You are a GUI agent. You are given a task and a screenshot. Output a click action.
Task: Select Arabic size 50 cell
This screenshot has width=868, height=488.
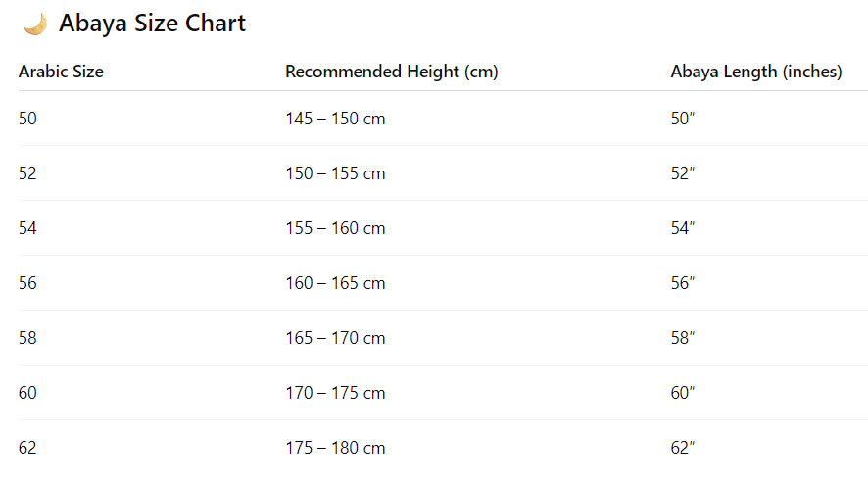click(27, 119)
